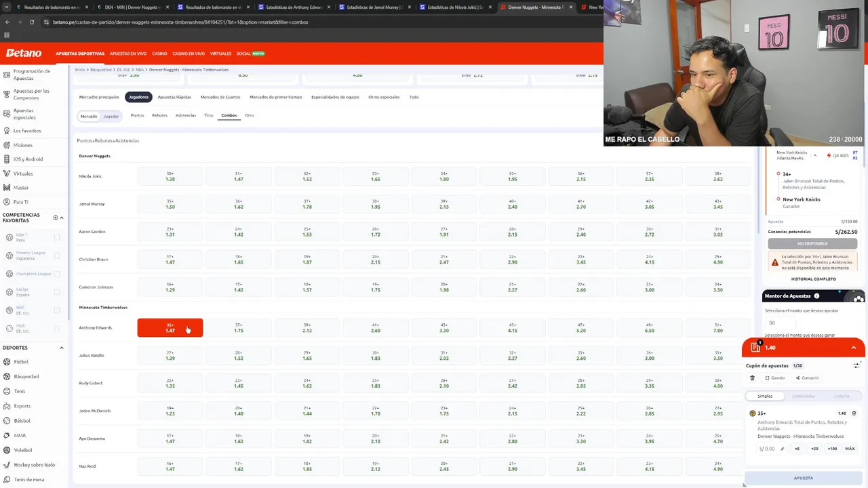Select Fútbol in the Deportes list
Viewport: 868px width, 488px height.
pos(21,362)
